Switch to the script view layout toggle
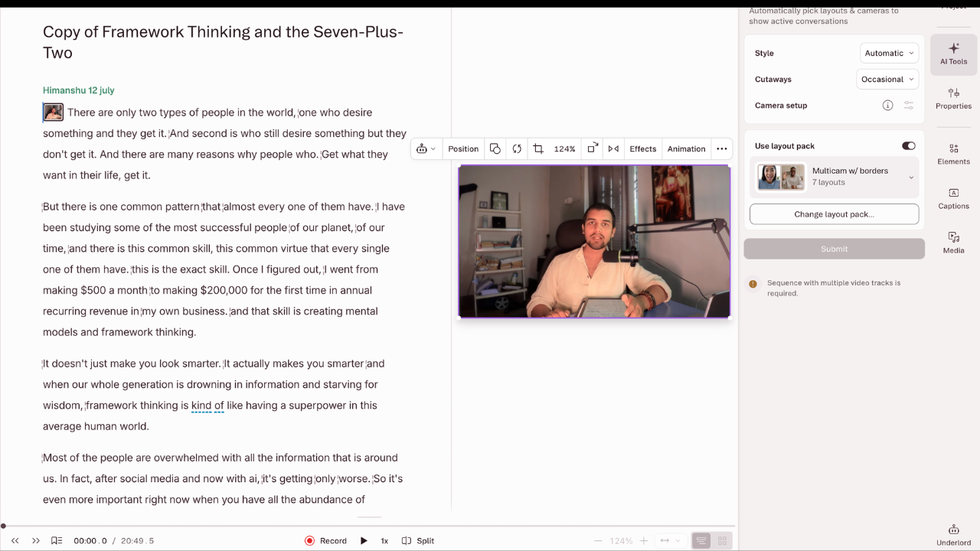The height and width of the screenshot is (551, 980). [x=701, y=541]
